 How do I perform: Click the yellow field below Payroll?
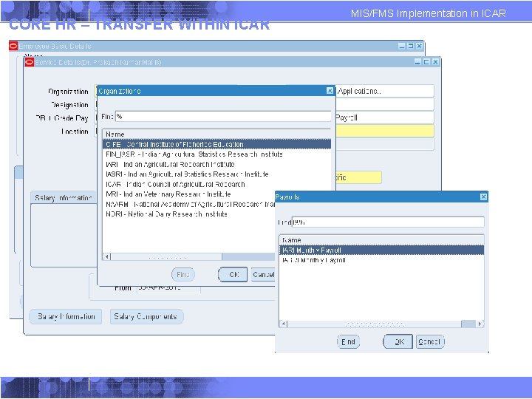click(x=385, y=131)
